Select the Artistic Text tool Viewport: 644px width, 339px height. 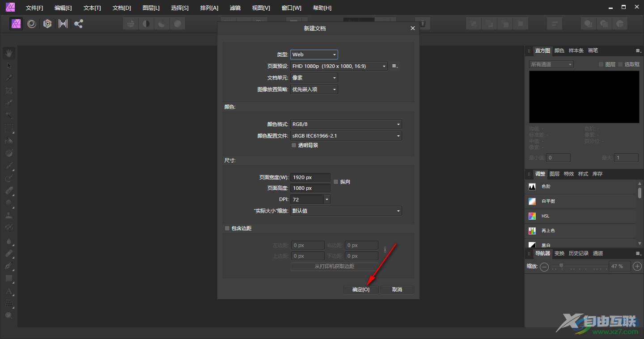click(x=9, y=291)
